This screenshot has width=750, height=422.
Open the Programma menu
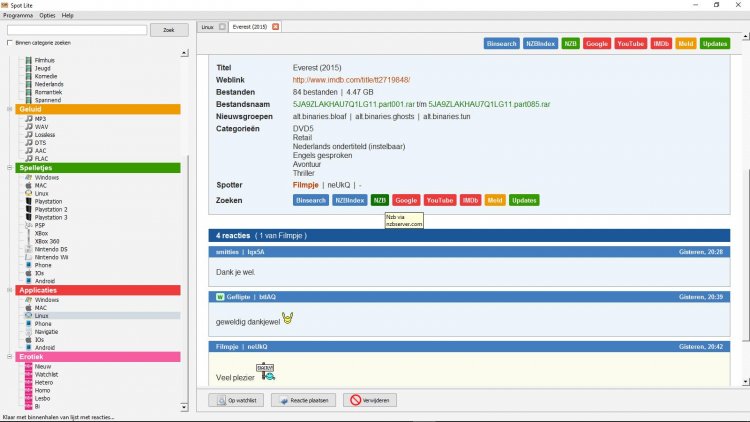click(18, 15)
